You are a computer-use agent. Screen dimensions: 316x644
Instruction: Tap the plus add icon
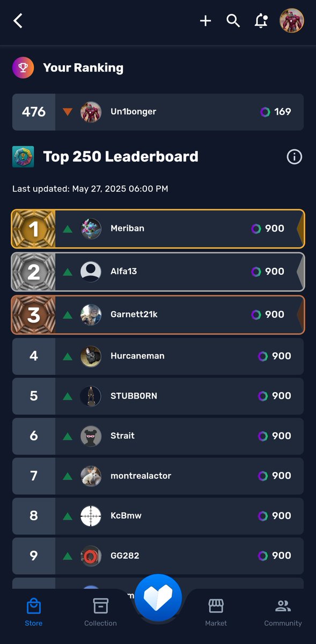tap(205, 21)
